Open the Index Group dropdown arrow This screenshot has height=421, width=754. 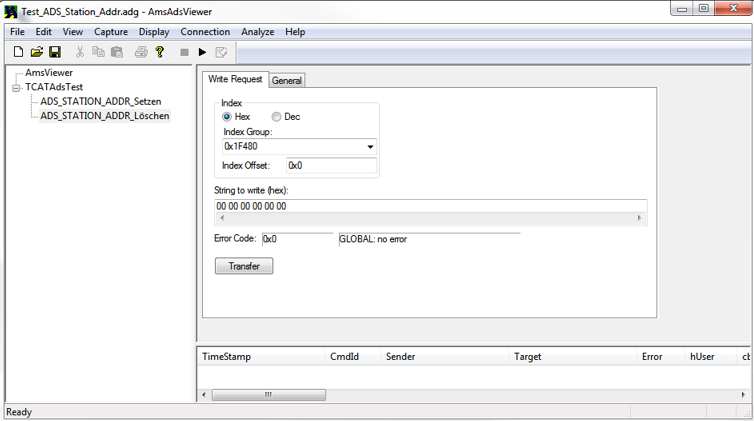point(370,147)
